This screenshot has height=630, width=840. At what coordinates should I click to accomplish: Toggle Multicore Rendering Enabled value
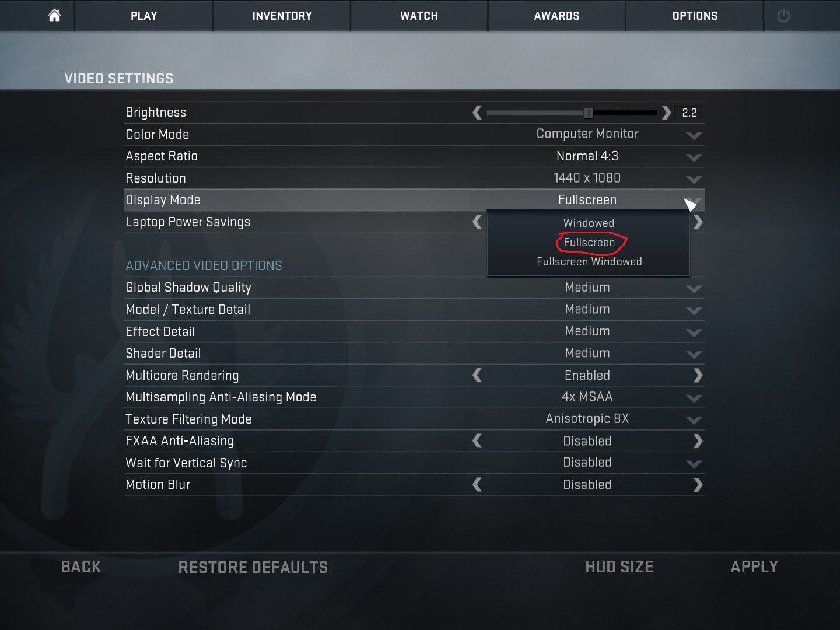click(587, 376)
